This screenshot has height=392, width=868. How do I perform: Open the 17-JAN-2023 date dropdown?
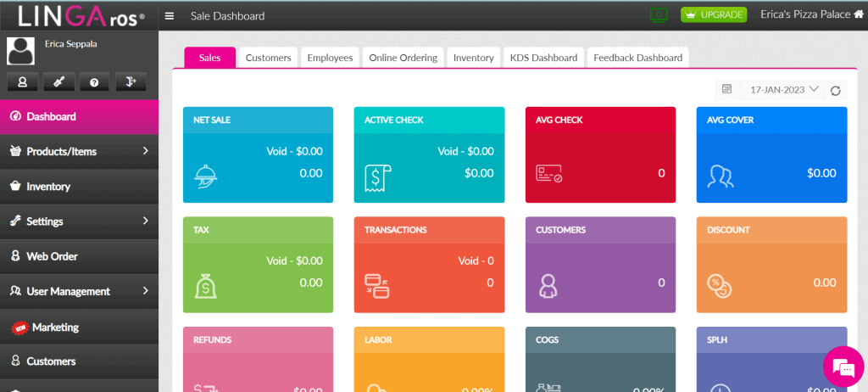pyautogui.click(x=784, y=89)
